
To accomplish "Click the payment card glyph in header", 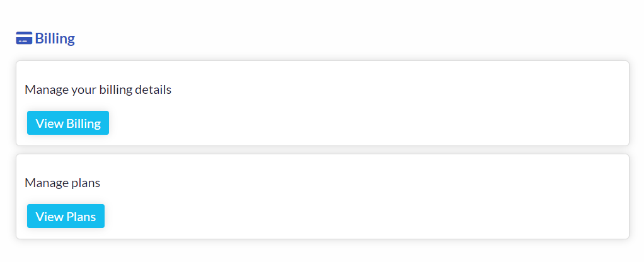I will click(x=24, y=38).
